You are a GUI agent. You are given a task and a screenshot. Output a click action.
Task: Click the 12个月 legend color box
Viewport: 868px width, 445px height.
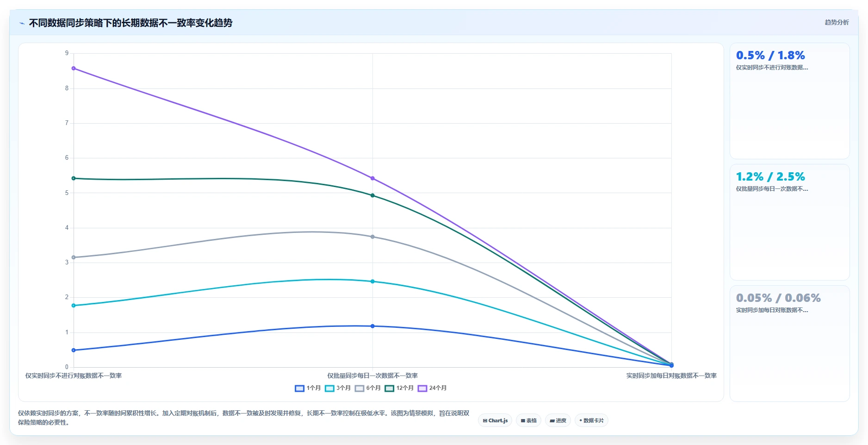pos(389,388)
